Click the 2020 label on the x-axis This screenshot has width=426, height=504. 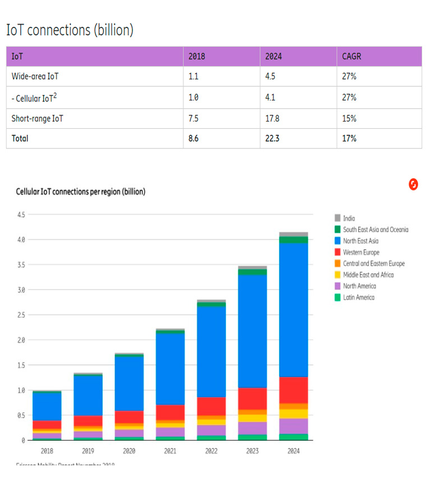(x=129, y=451)
